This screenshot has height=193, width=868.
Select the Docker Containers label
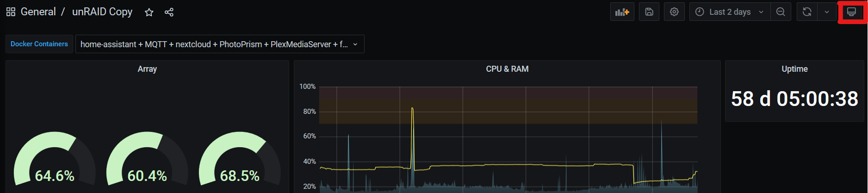(39, 44)
